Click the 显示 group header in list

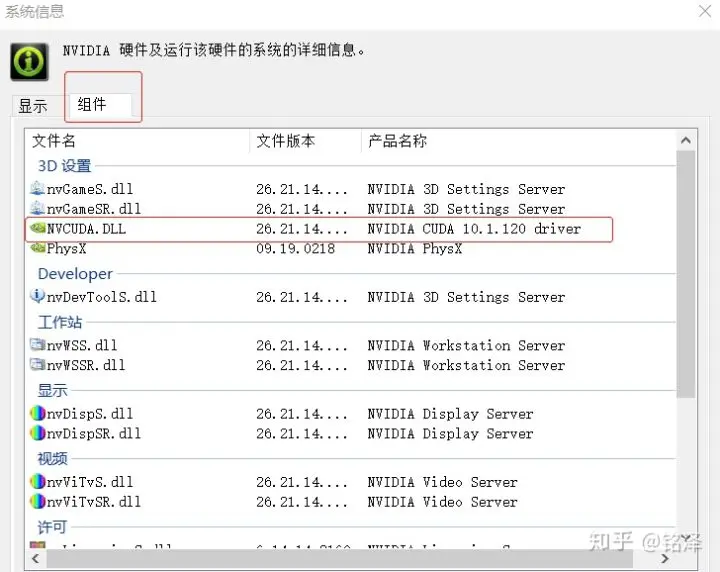[52, 390]
